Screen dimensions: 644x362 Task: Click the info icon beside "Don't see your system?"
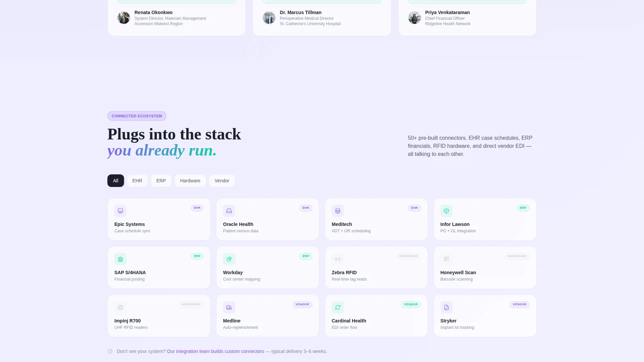coord(110,351)
